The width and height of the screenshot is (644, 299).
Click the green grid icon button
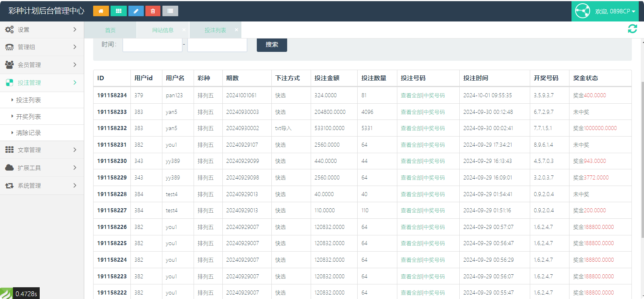click(x=118, y=11)
